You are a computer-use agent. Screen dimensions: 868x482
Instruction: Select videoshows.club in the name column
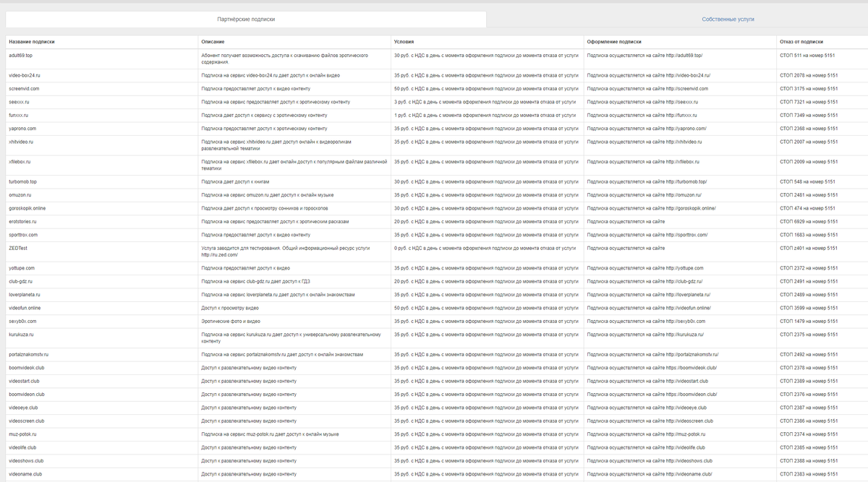tap(26, 460)
